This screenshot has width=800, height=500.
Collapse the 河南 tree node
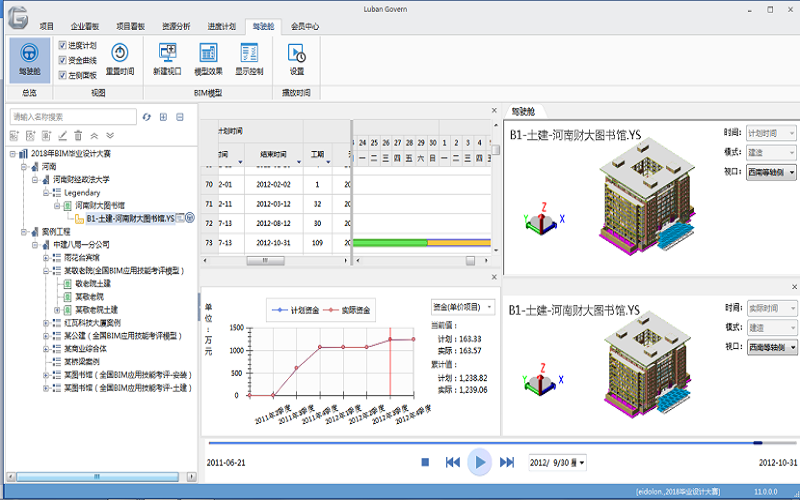tap(24, 166)
